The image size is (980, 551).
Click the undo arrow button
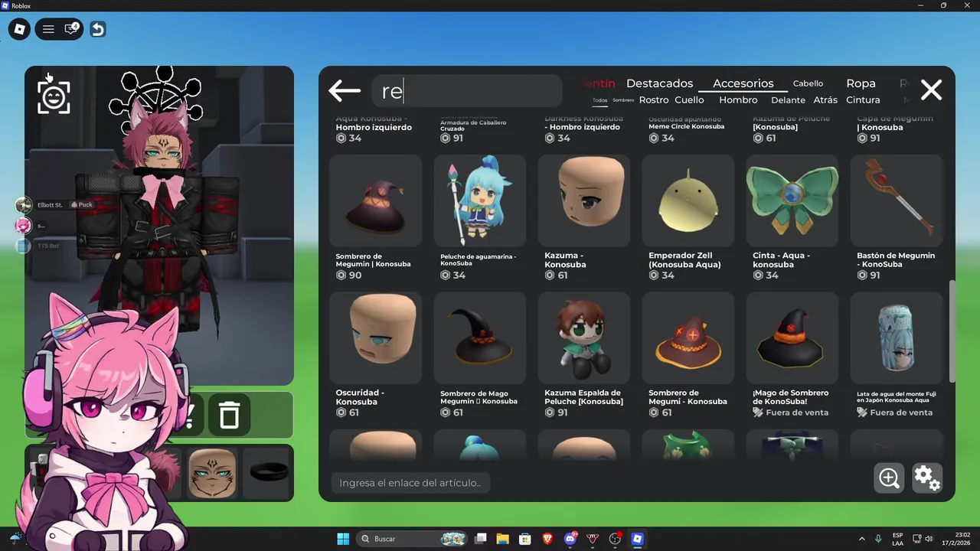tap(97, 29)
